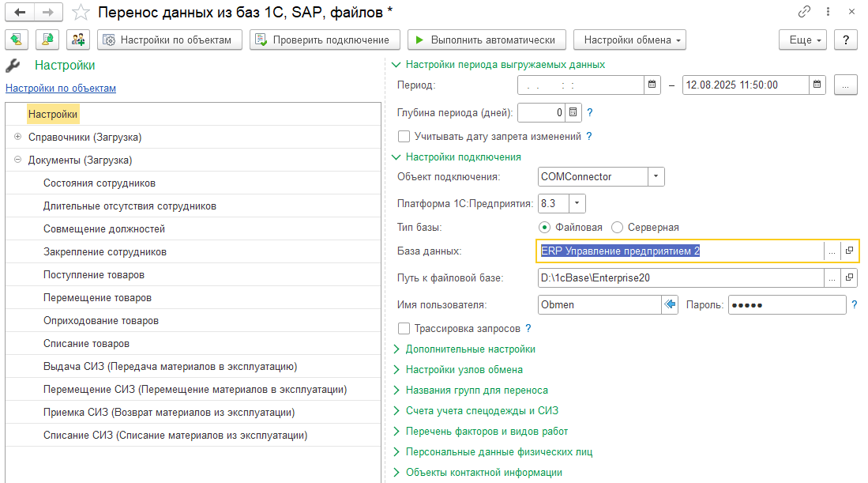Click the users icon in toolbar
Screen dimensions: 868x483
coord(77,40)
